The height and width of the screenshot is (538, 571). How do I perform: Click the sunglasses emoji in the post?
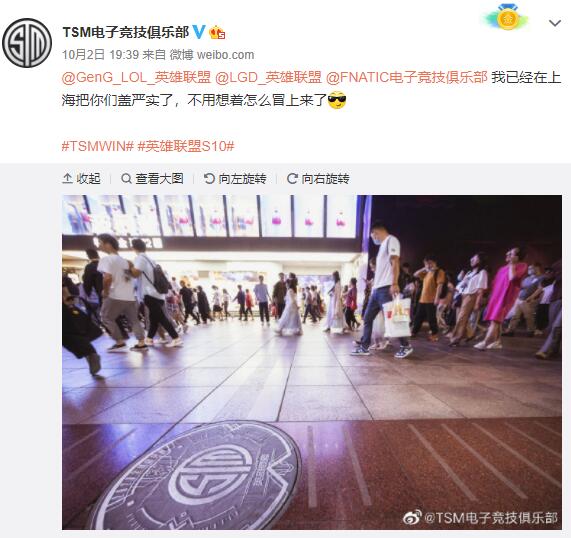pyautogui.click(x=337, y=100)
